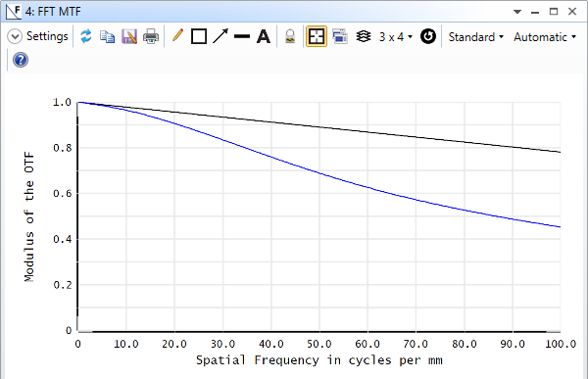Screen dimensions: 588x379
Task: Click the 1.0 y-axis tick label
Action: pyautogui.click(x=63, y=102)
